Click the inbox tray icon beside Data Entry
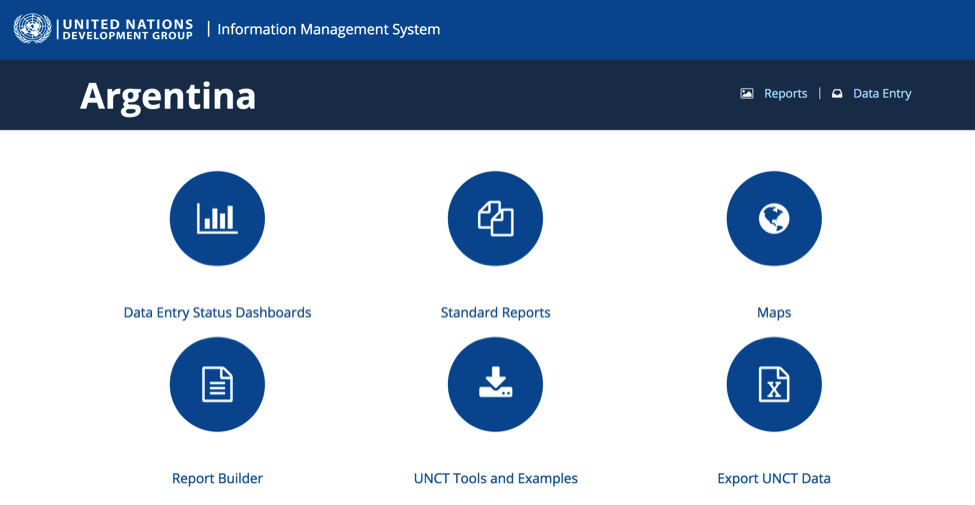The image size is (975, 505). coord(837,93)
